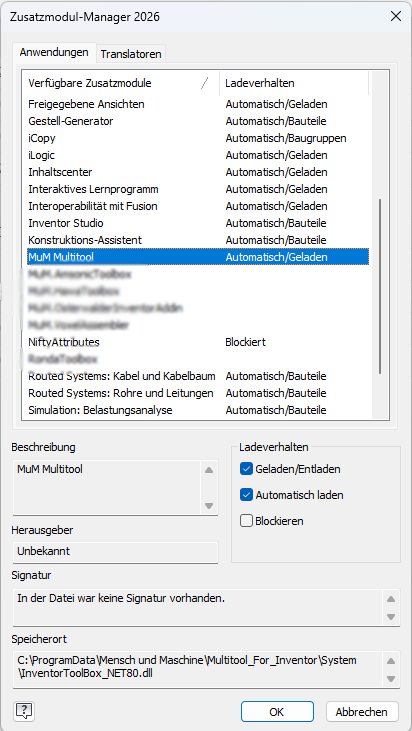Click the Beschreibung box up arrow
Image resolution: width=412 pixels, height=731 pixels.
pos(209,470)
